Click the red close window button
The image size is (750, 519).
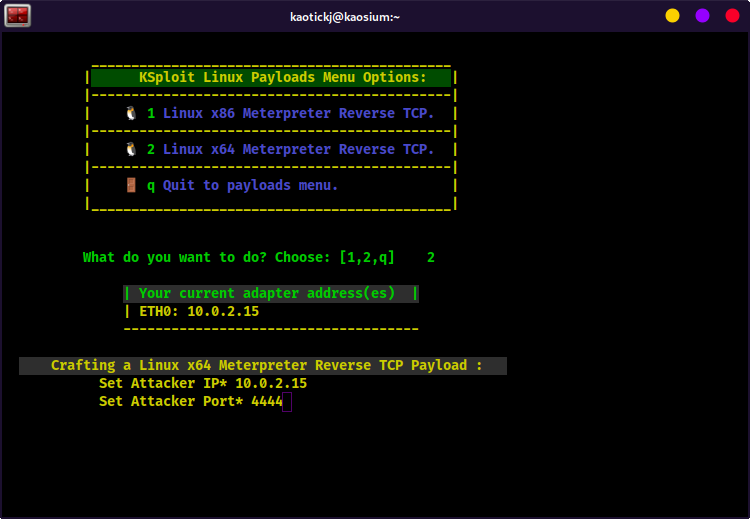(732, 16)
